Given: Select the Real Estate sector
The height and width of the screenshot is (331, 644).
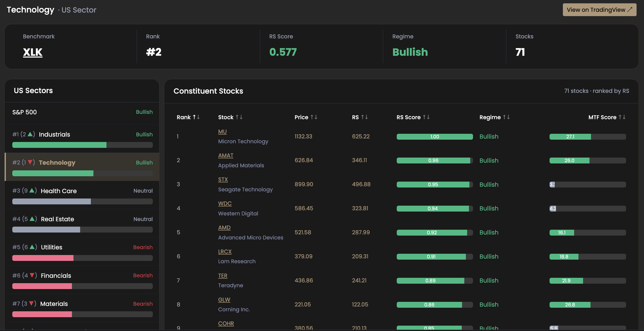Looking at the screenshot, I should pos(82,223).
